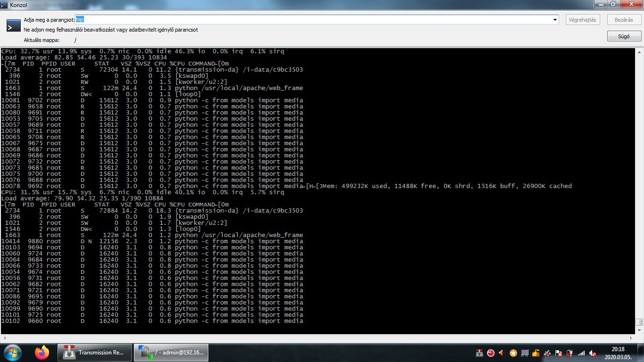Launch Firefox from the taskbar
The width and height of the screenshot is (644, 362).
pyautogui.click(x=41, y=353)
